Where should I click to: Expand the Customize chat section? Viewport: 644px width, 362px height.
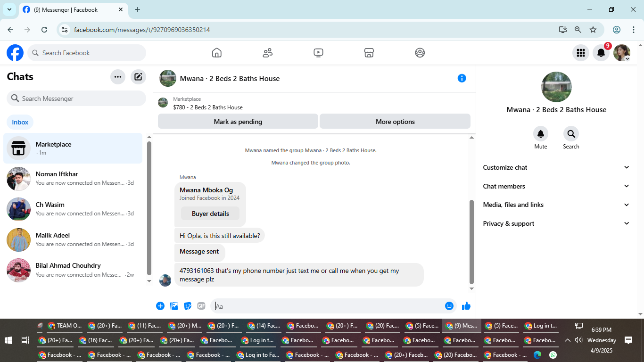(556, 167)
